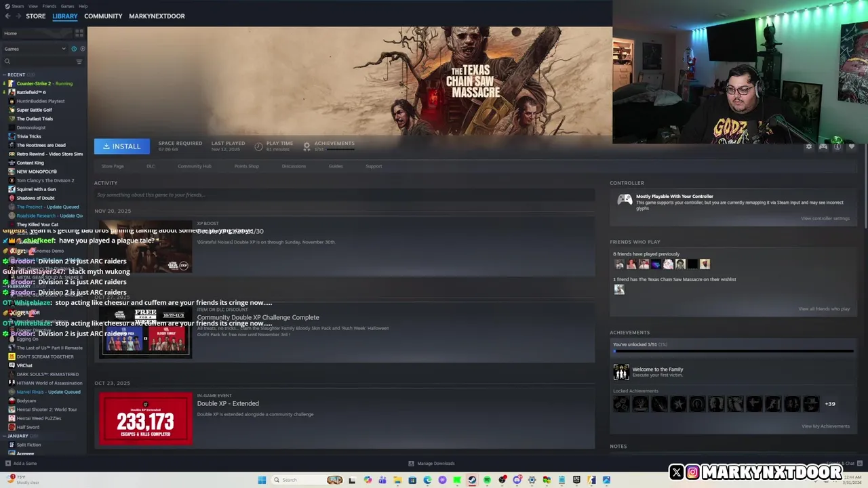
Task: Open the game's Store Page link
Action: 113,166
